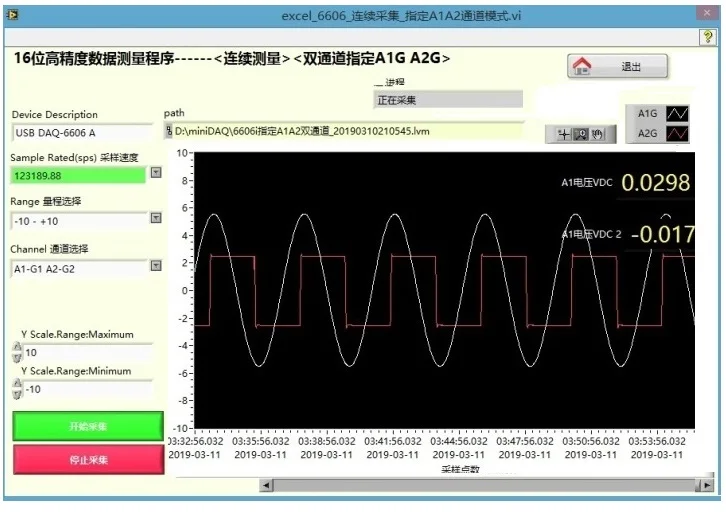Screen dimensions: 726x514
Task: Click the horizontal scrollbar track below the graph
Action: click(x=486, y=485)
